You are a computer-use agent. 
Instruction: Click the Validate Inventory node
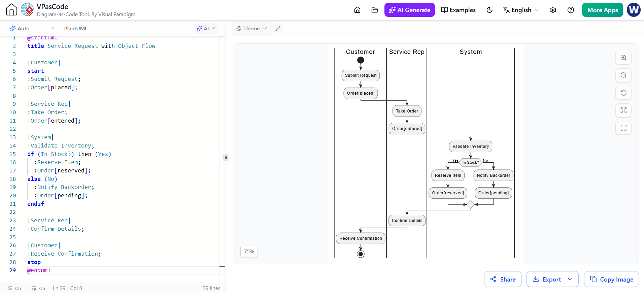471,146
